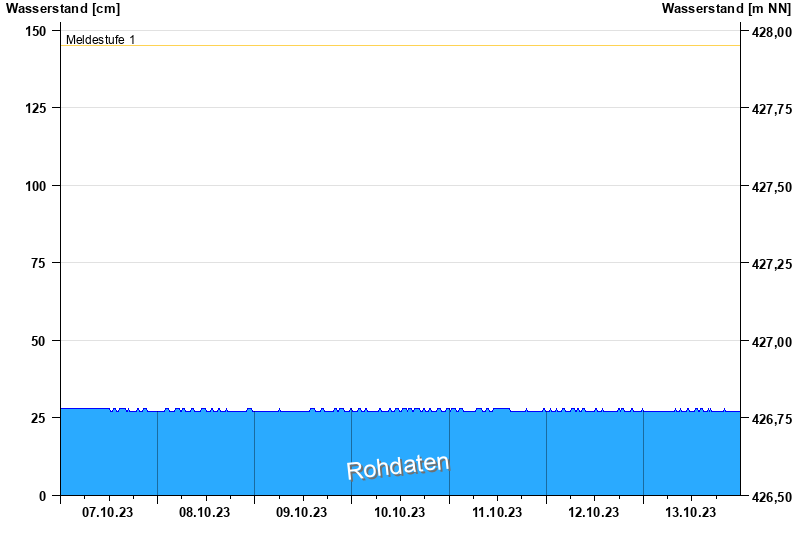This screenshot has height=550, width=800.
Task: Click the Wasserstand [m NN] axis title
Action: point(726,9)
